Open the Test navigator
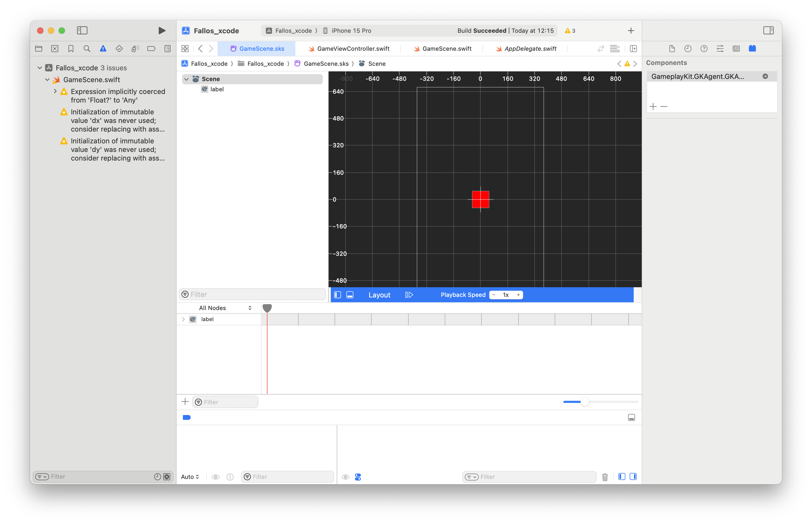The height and width of the screenshot is (524, 812). (x=119, y=49)
